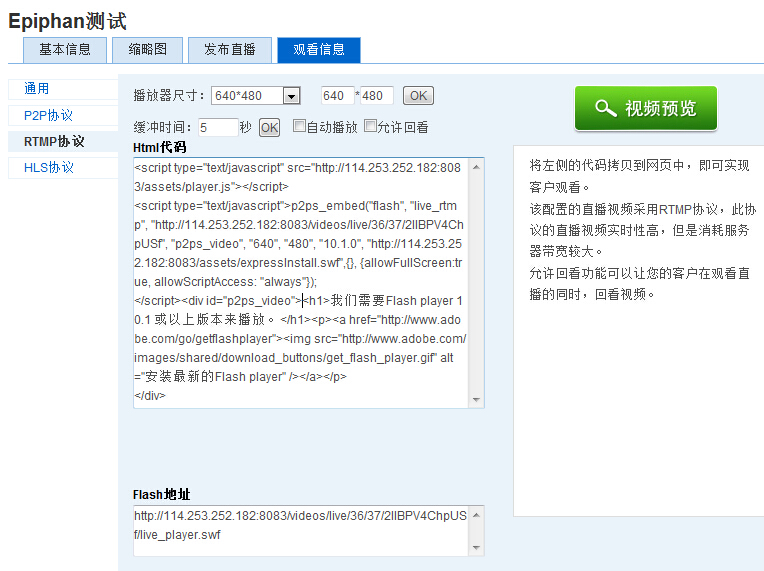This screenshot has width=764, height=571.
Task: Open the 基本信息 tab
Action: pyautogui.click(x=65, y=50)
